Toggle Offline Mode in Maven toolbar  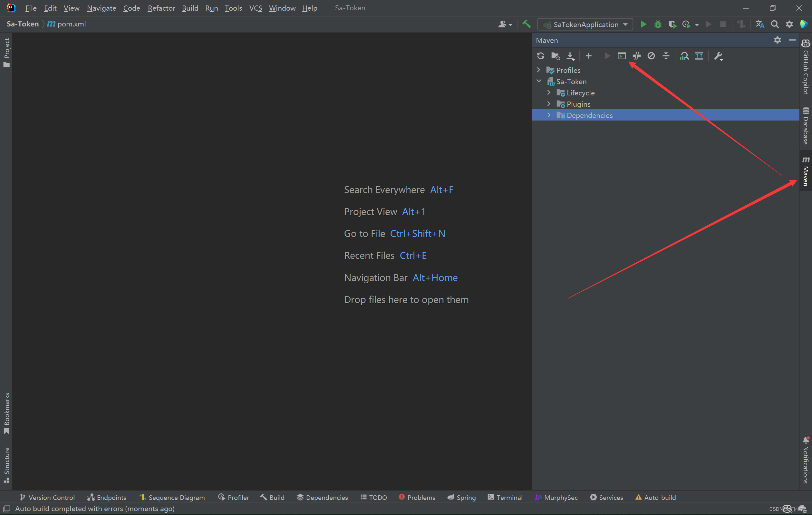(x=636, y=56)
